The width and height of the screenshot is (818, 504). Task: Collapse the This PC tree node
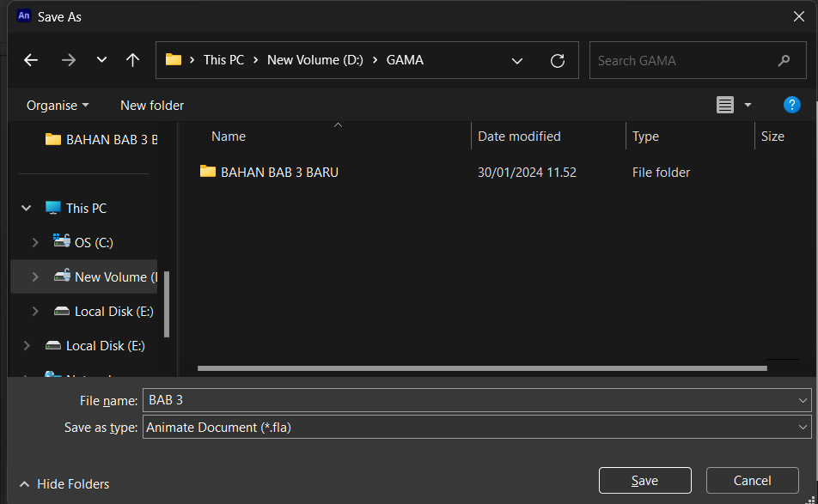[x=26, y=209]
